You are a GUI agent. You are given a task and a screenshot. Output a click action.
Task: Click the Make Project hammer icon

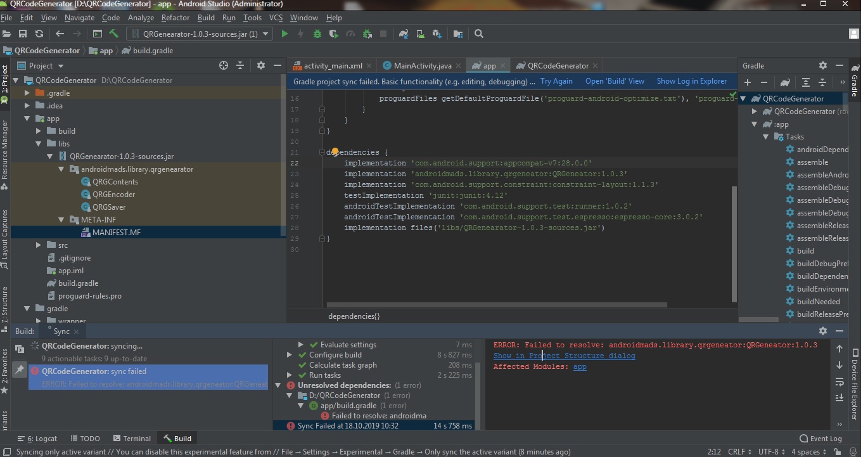[114, 34]
